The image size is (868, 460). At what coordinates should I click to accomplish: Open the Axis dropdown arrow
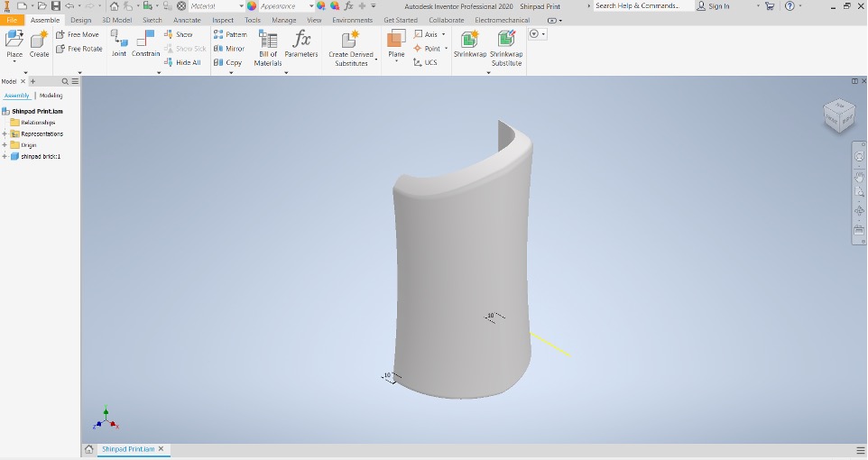(443, 34)
